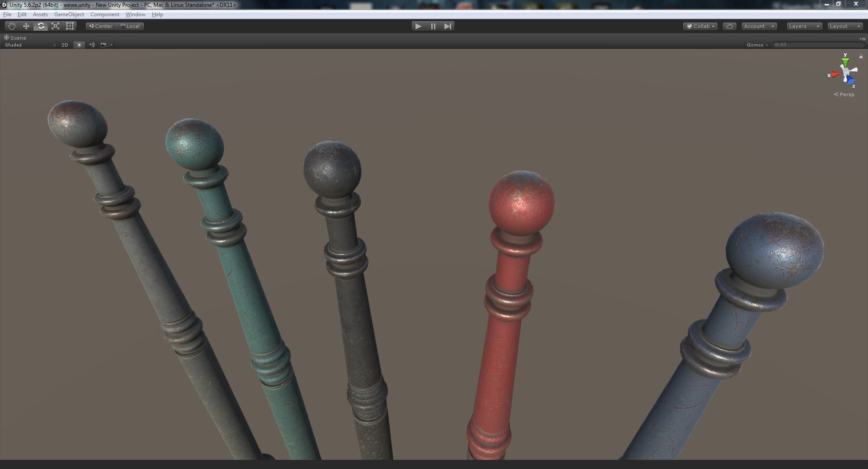Image resolution: width=868 pixels, height=469 pixels.
Task: Open the Account dropdown
Action: [759, 26]
